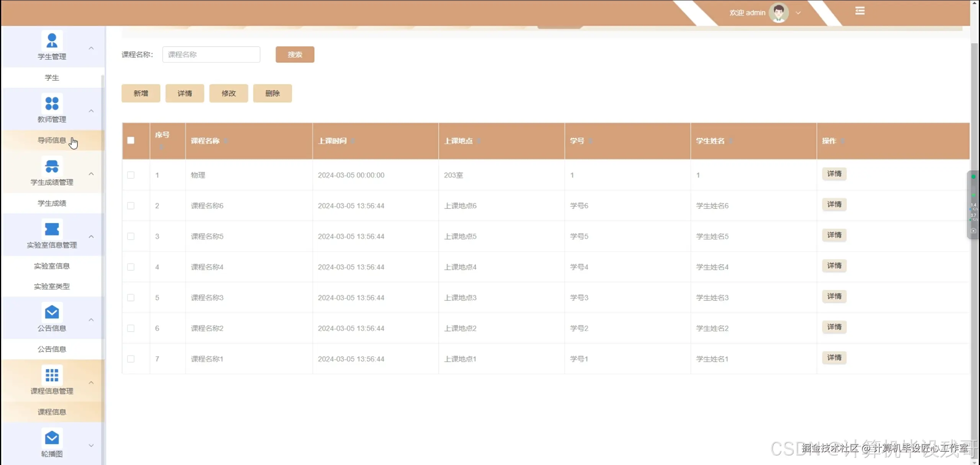Screen dimensions: 980x465
Task: Click the 课程信息管理 grid icon
Action: [x=52, y=375]
